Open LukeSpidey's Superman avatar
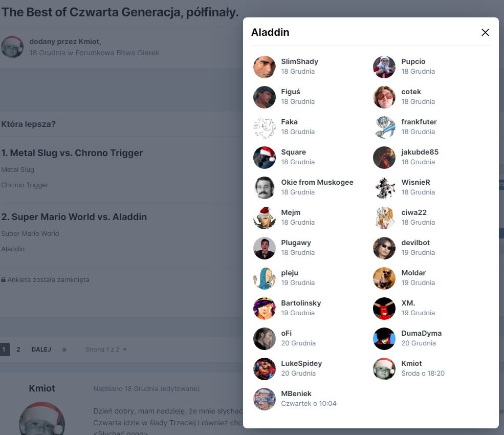This screenshot has height=435, width=504. click(x=264, y=369)
